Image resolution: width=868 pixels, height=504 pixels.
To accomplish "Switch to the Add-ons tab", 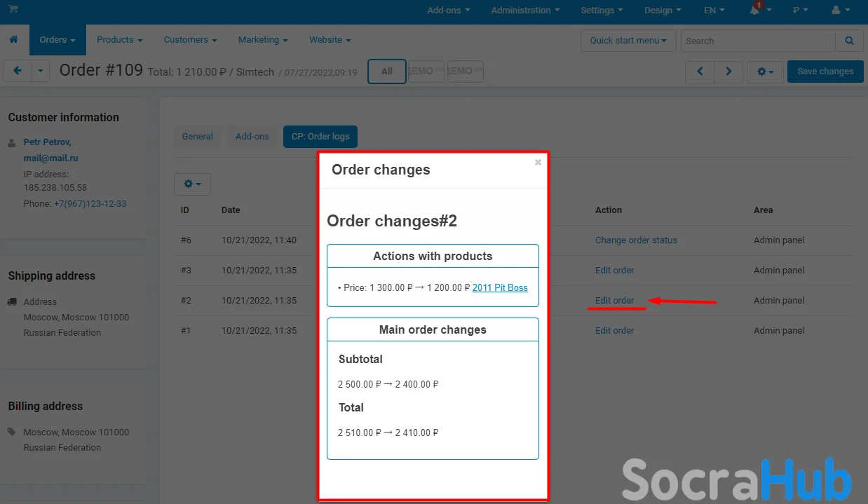I will coord(252,137).
